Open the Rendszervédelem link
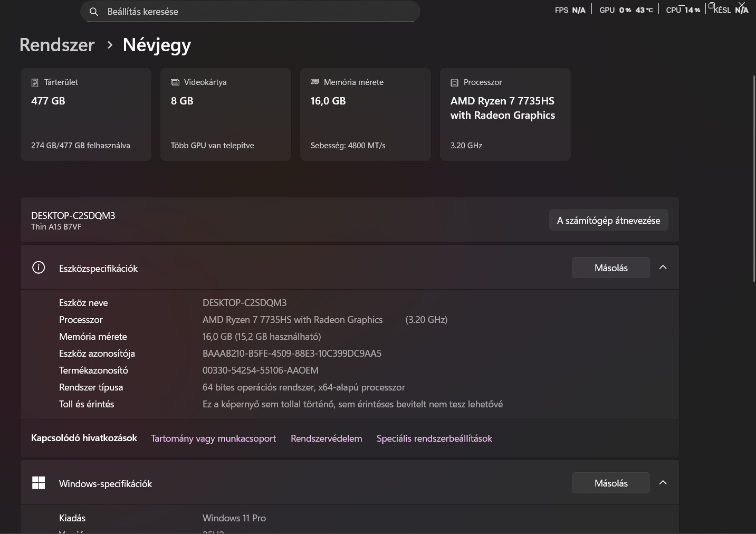The image size is (756, 534). [326, 438]
